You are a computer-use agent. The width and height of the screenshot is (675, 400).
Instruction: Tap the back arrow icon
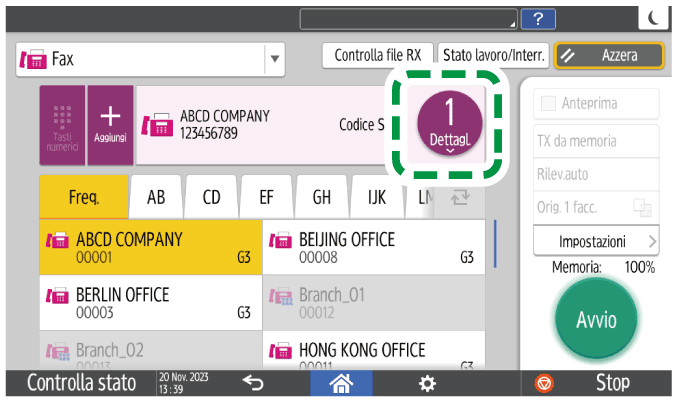(253, 383)
